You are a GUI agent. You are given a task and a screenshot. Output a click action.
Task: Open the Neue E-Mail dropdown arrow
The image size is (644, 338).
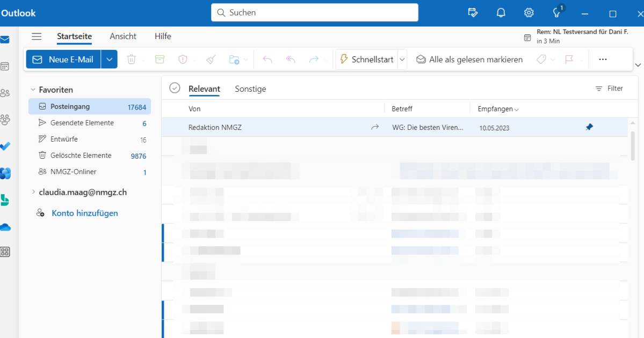click(x=109, y=59)
